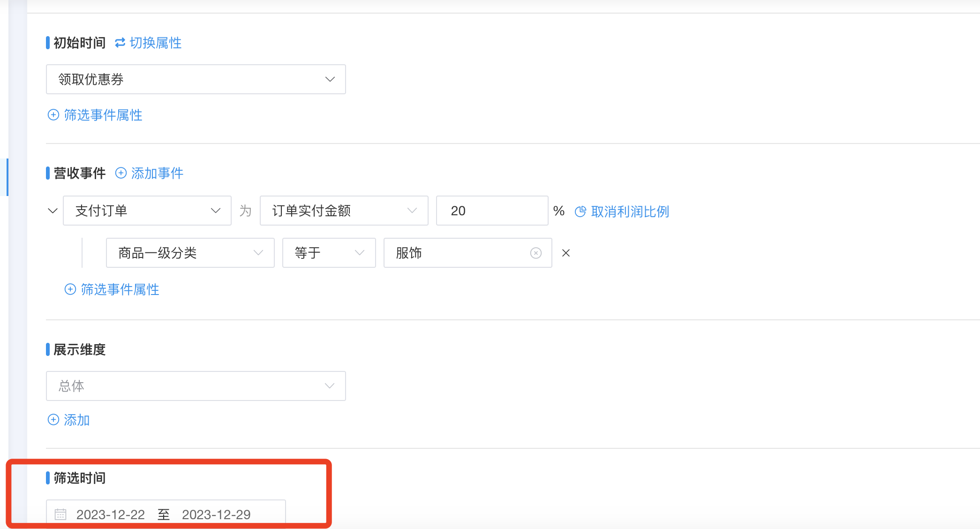Open the 订单实付金额 property dropdown
This screenshot has width=980, height=529.
click(x=344, y=211)
